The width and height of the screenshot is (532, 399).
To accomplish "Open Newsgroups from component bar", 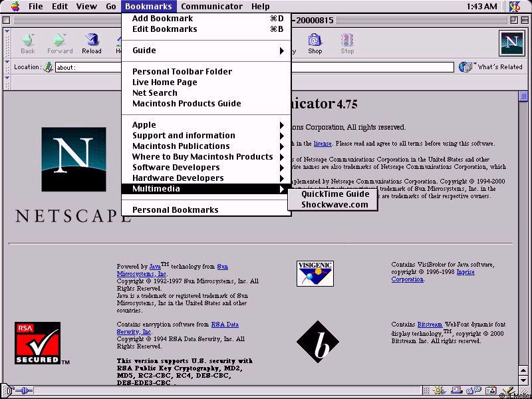I will [473, 391].
